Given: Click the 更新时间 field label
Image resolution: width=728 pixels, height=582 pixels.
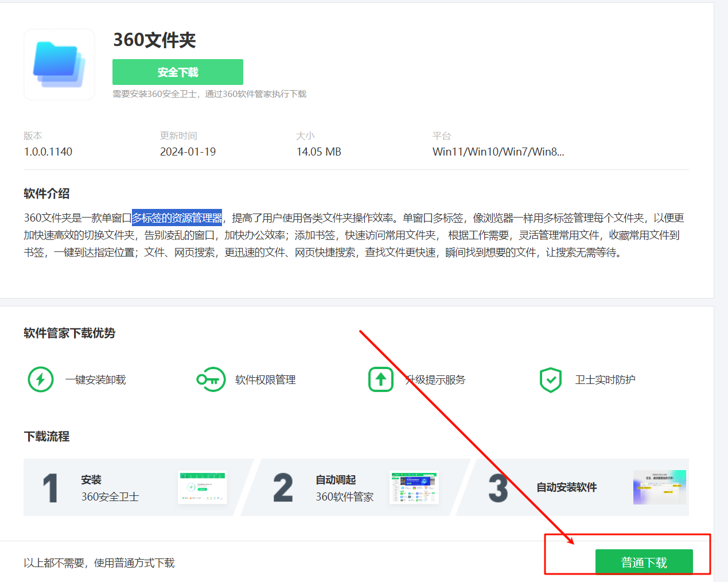Looking at the screenshot, I should pyautogui.click(x=178, y=135).
